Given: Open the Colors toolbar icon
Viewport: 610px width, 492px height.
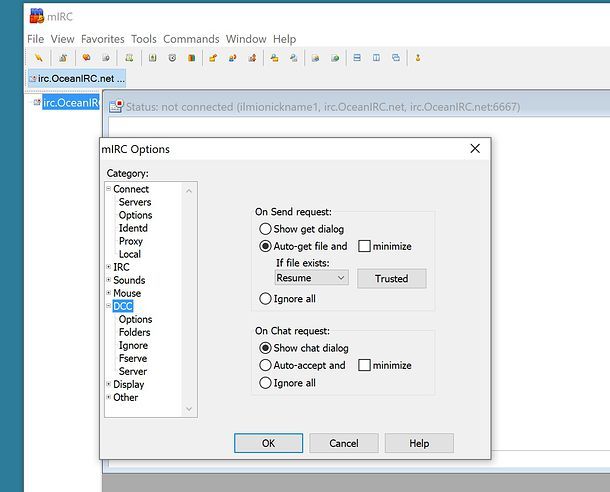Looking at the screenshot, I should click(191, 58).
